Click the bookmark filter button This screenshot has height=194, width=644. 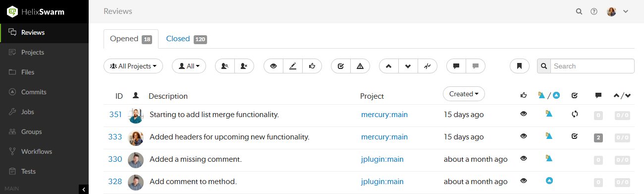click(x=520, y=66)
